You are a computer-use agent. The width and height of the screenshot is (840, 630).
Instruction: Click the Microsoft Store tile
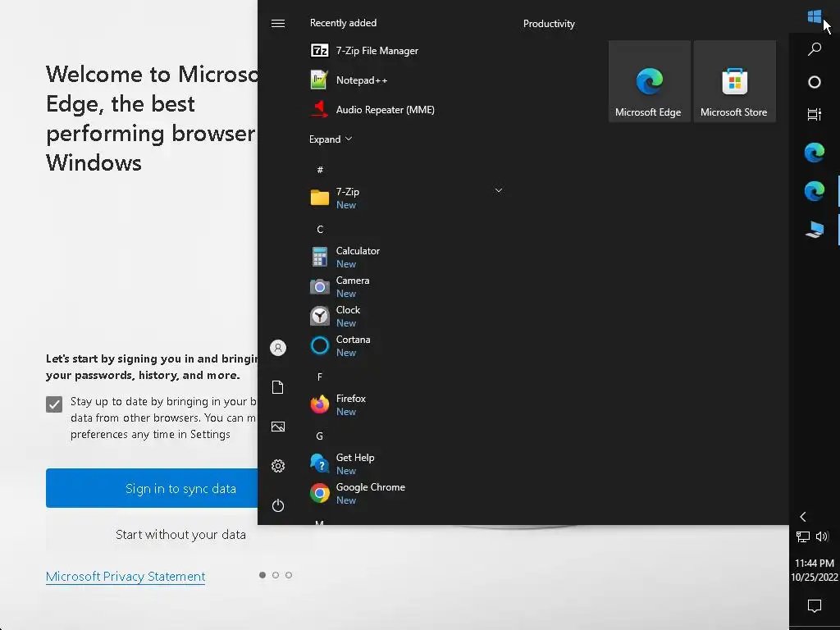click(x=734, y=81)
